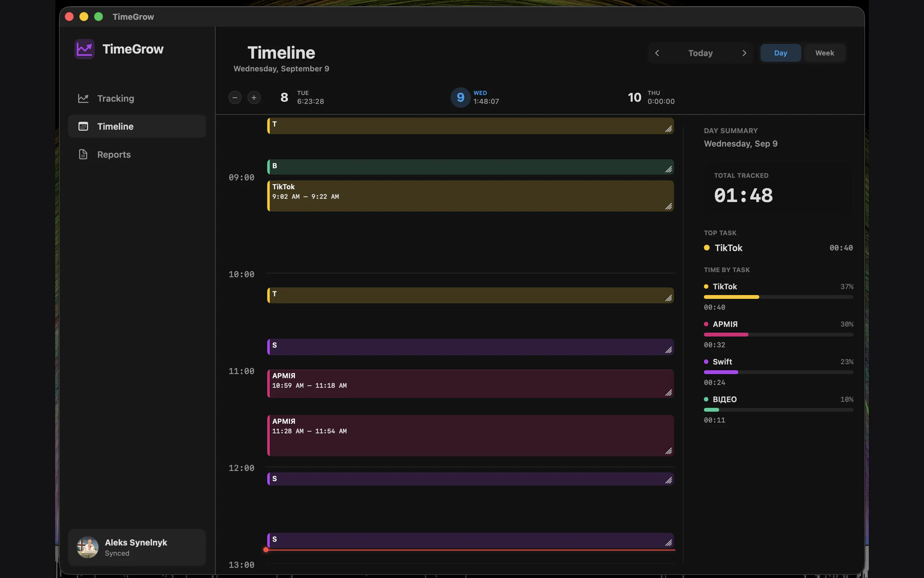The image size is (924, 578).
Task: Select the green B time block
Action: (x=470, y=167)
